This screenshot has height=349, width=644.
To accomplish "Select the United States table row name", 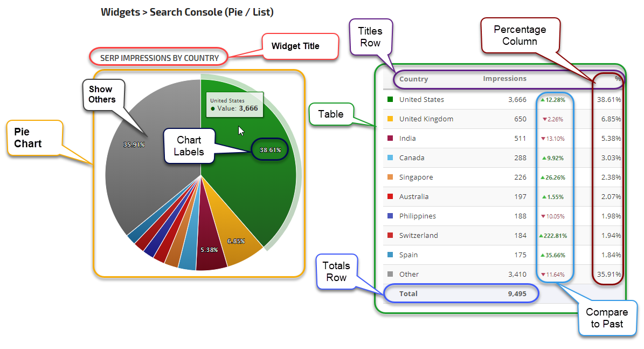I will pos(421,99).
